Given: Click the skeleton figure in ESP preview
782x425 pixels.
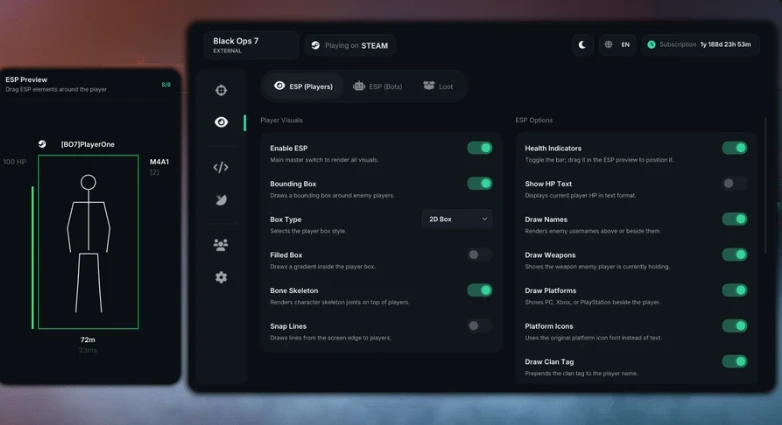Looking at the screenshot, I should coord(89,243).
